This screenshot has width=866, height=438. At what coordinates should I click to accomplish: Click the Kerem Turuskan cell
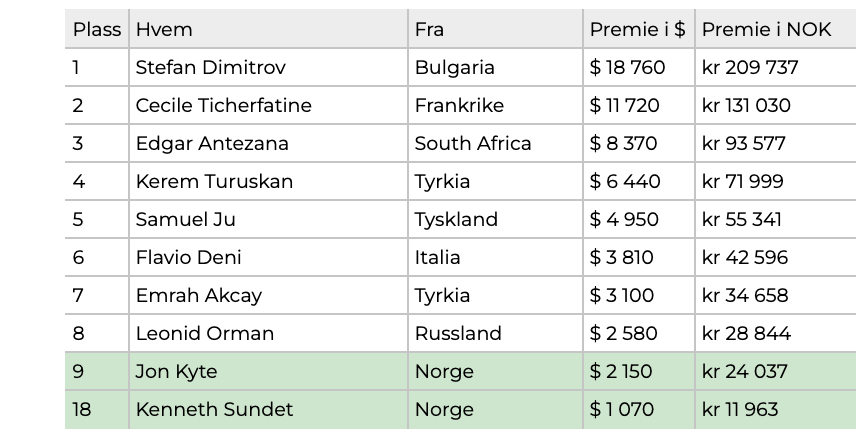coord(268,182)
